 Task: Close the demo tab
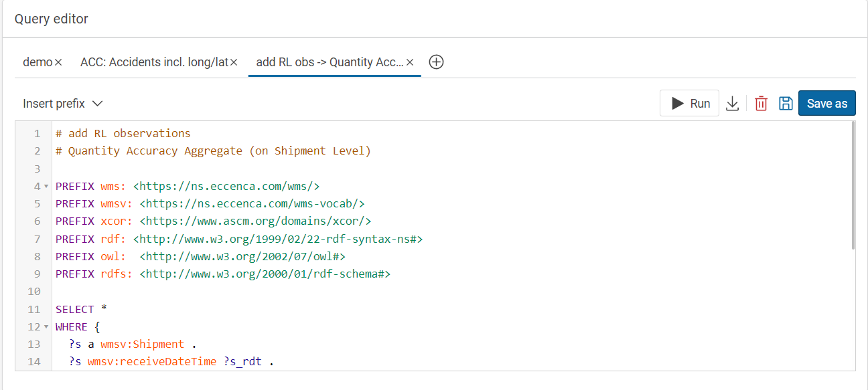[x=58, y=62]
